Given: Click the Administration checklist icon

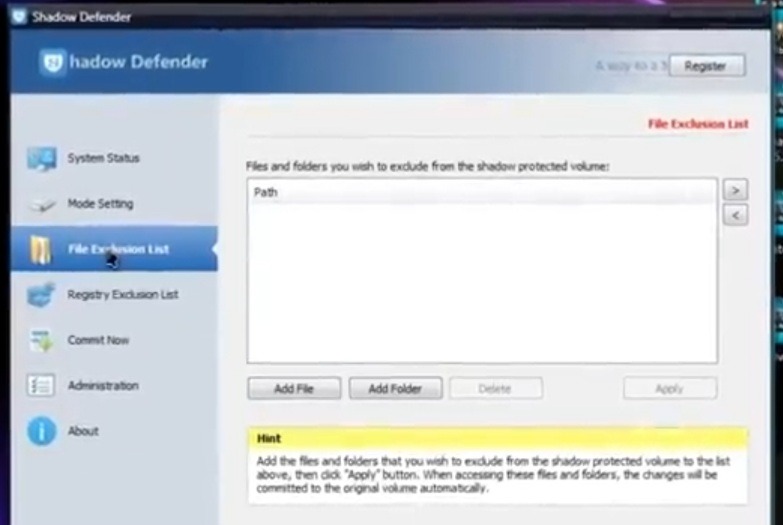Looking at the screenshot, I should [41, 386].
